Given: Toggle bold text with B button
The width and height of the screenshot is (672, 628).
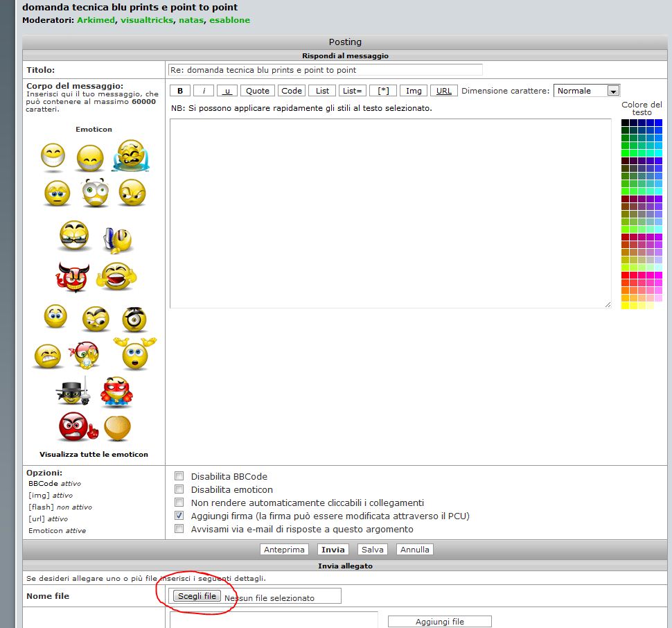Looking at the screenshot, I should (180, 91).
